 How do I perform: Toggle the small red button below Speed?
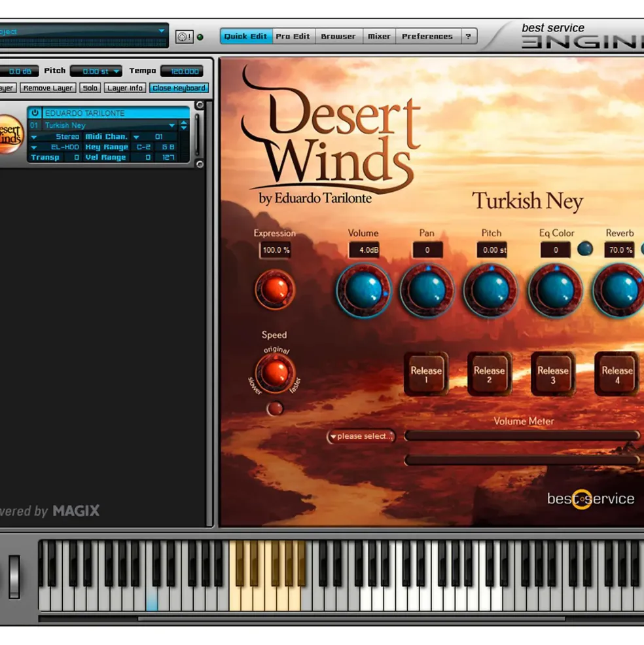coord(275,409)
